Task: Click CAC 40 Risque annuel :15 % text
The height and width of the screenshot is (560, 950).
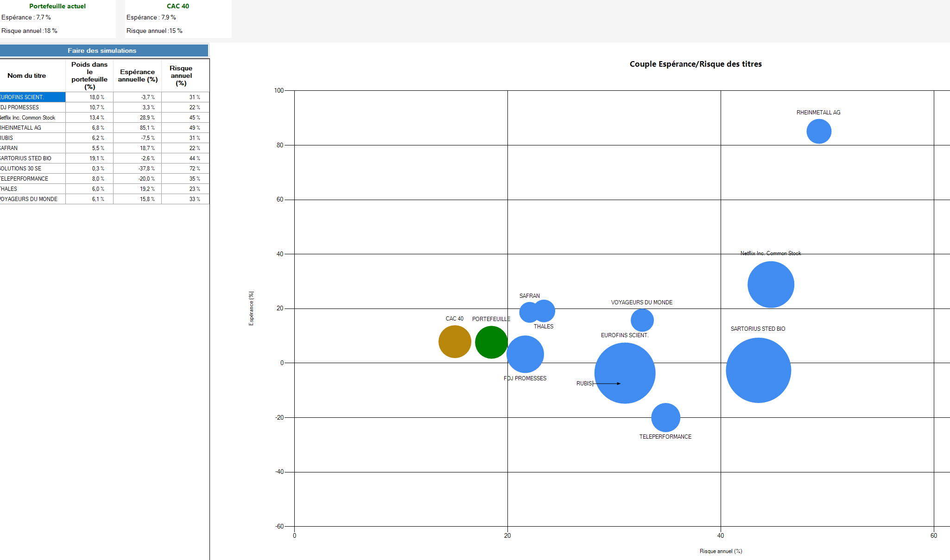Action: coord(154,31)
